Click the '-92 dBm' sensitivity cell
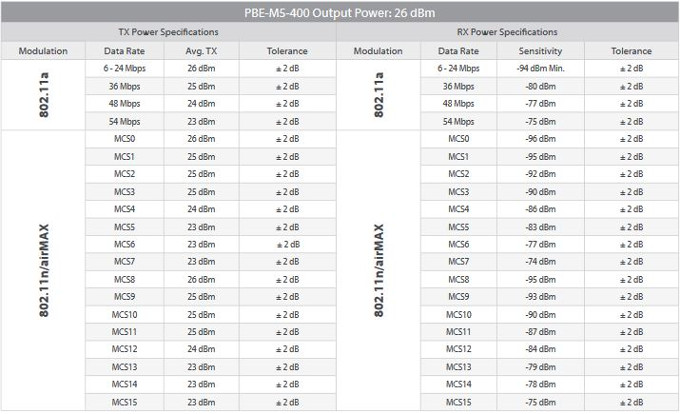 pos(540,174)
